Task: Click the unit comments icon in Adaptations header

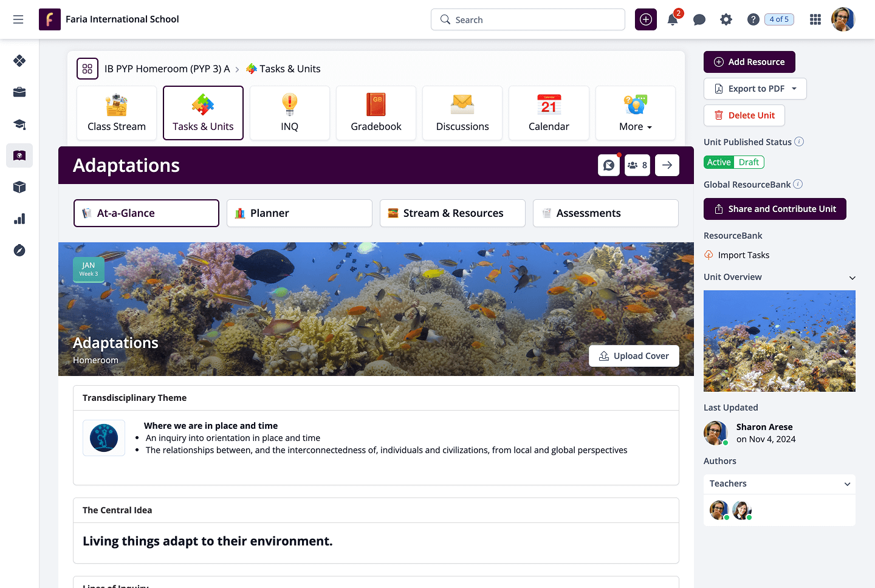Action: tap(608, 165)
